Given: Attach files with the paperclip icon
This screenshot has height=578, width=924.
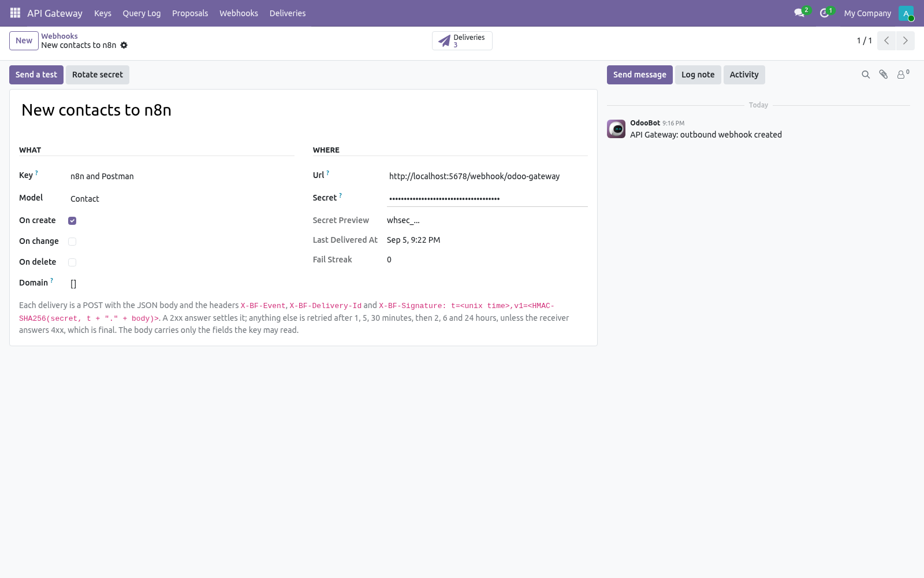Looking at the screenshot, I should tap(884, 75).
